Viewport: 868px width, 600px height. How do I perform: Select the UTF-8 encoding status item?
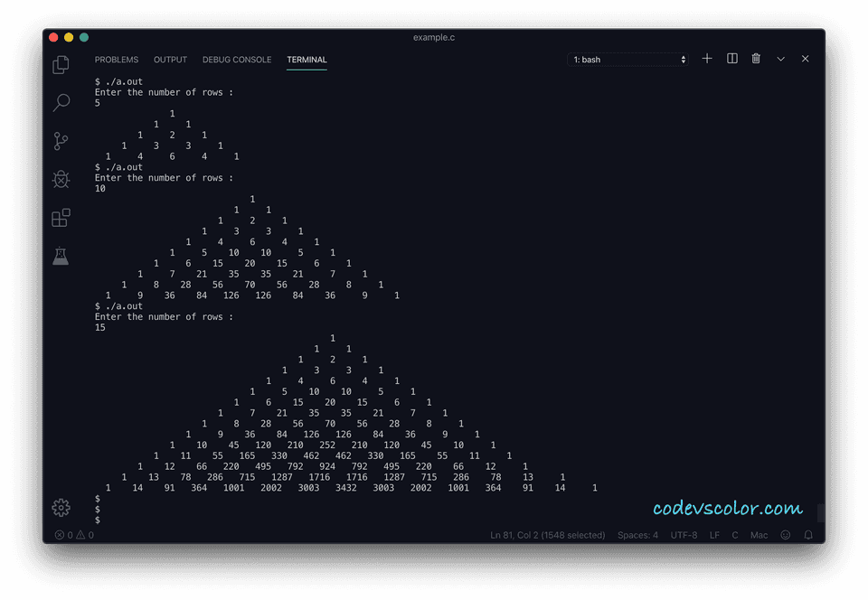pos(684,535)
